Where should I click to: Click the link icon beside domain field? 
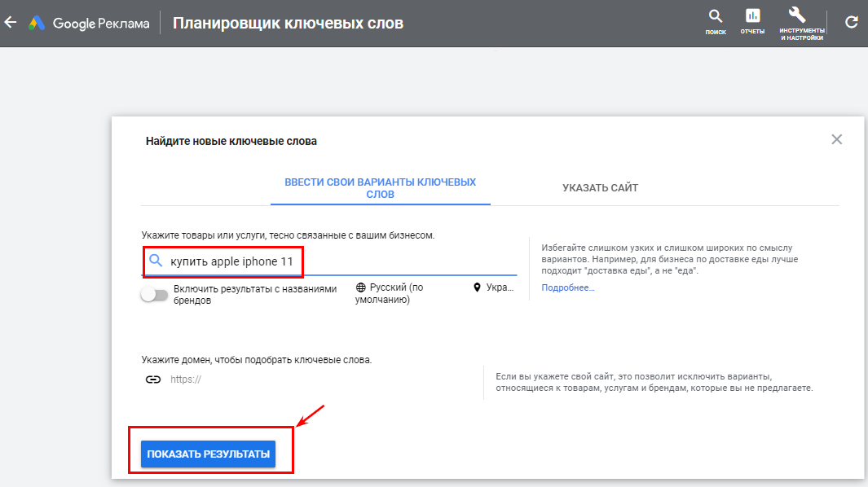[152, 380]
